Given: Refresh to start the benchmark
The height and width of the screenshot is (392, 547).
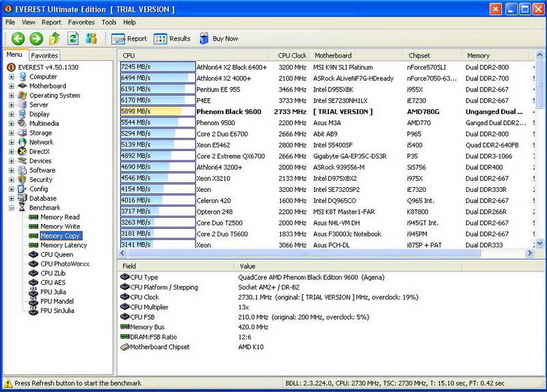Looking at the screenshot, I should (73, 38).
